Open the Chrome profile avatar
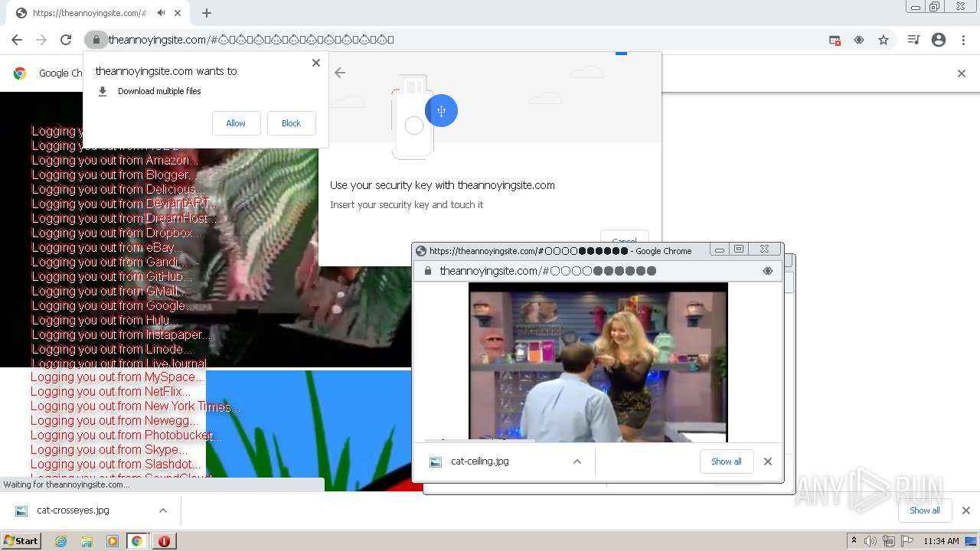The height and width of the screenshot is (551, 980). coord(939,40)
